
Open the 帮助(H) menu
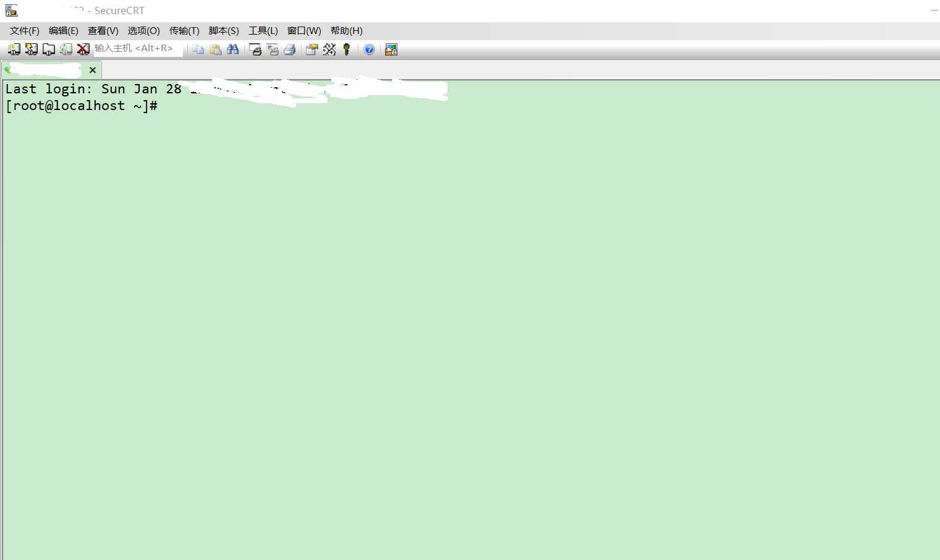click(x=347, y=31)
